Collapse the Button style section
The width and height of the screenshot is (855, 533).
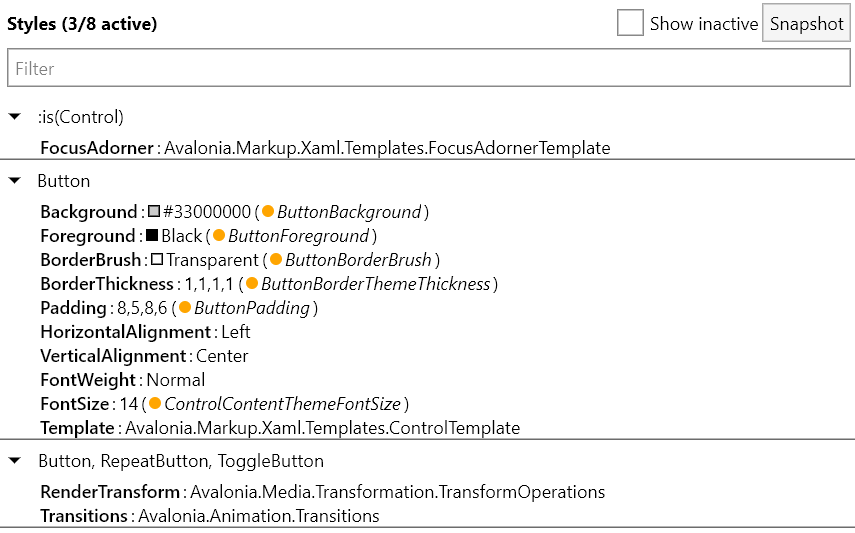pyautogui.click(x=15, y=181)
